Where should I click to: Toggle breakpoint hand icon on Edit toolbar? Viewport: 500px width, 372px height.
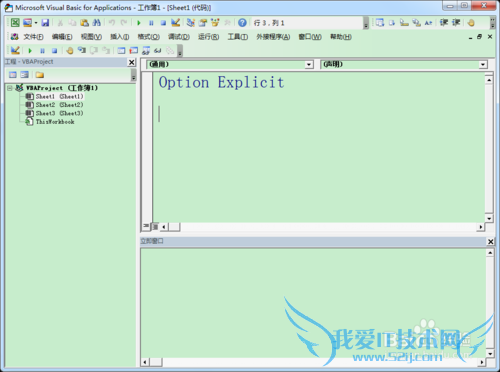click(x=471, y=23)
